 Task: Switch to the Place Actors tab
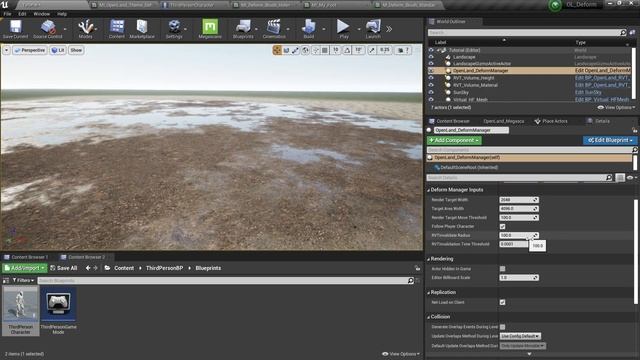(x=551, y=121)
